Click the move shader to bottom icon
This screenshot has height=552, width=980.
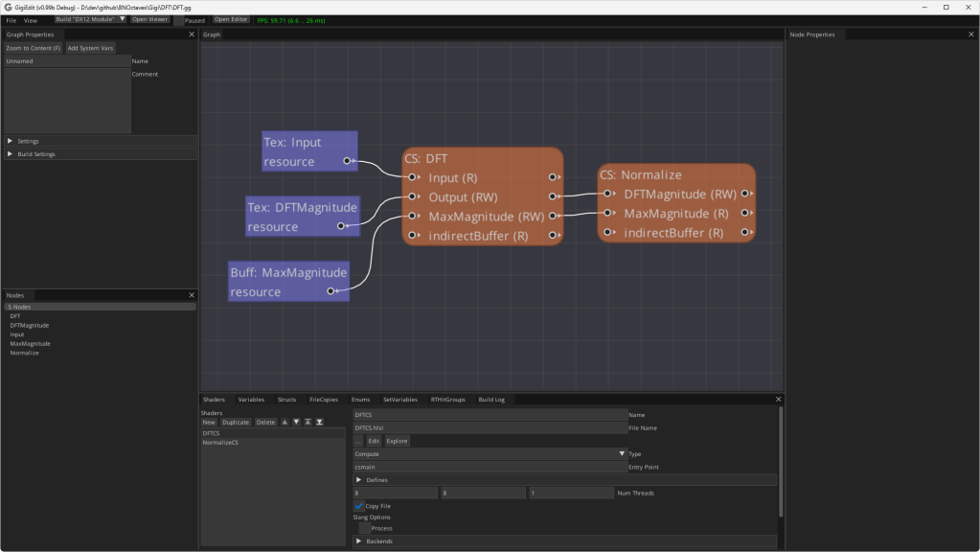(319, 422)
